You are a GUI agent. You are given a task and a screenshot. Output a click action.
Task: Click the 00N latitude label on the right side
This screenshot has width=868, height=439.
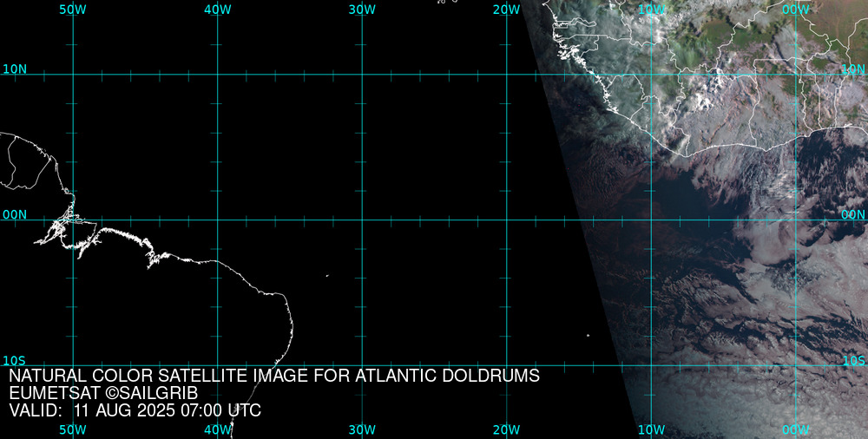point(853,215)
